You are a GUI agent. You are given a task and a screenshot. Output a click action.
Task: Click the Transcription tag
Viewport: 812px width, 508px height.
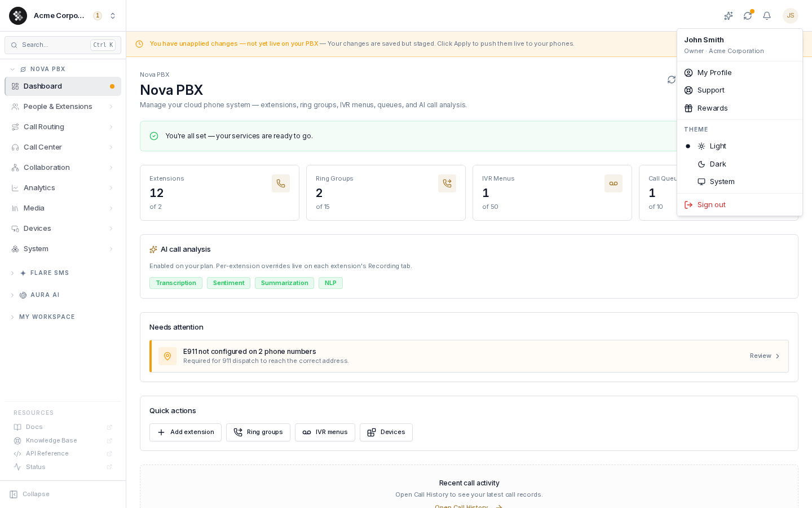(176, 283)
